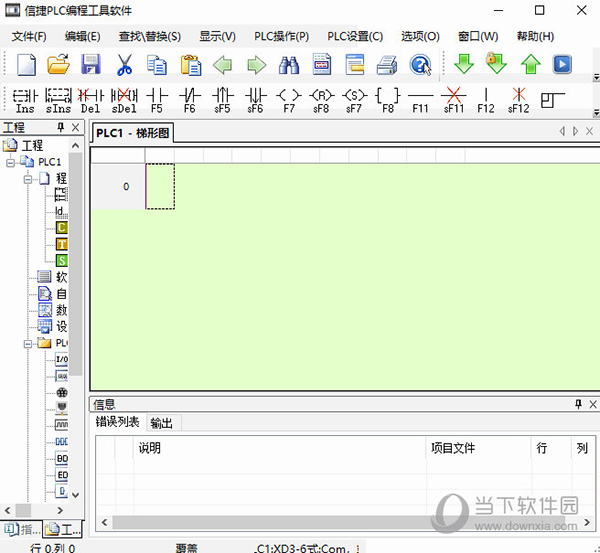Click the green right arrow icon
This screenshot has width=600, height=553.
click(x=256, y=65)
